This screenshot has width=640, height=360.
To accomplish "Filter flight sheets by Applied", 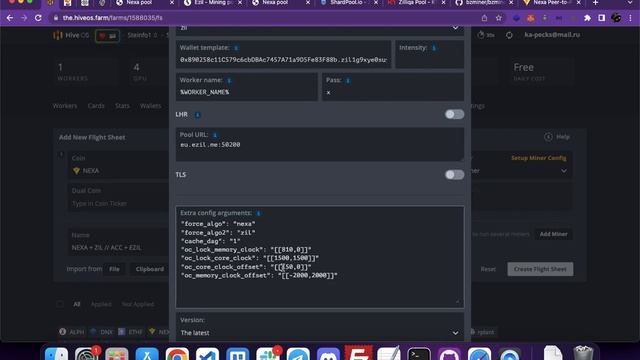I will [101, 304].
